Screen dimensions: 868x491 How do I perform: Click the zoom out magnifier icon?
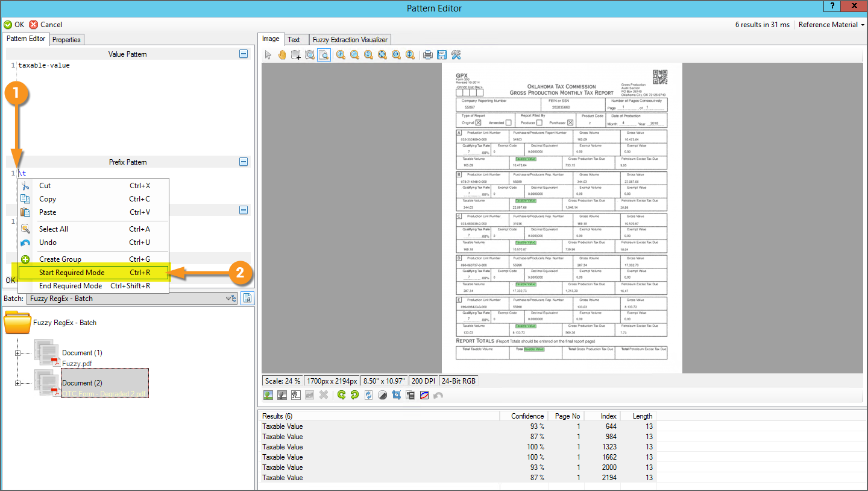pos(354,55)
